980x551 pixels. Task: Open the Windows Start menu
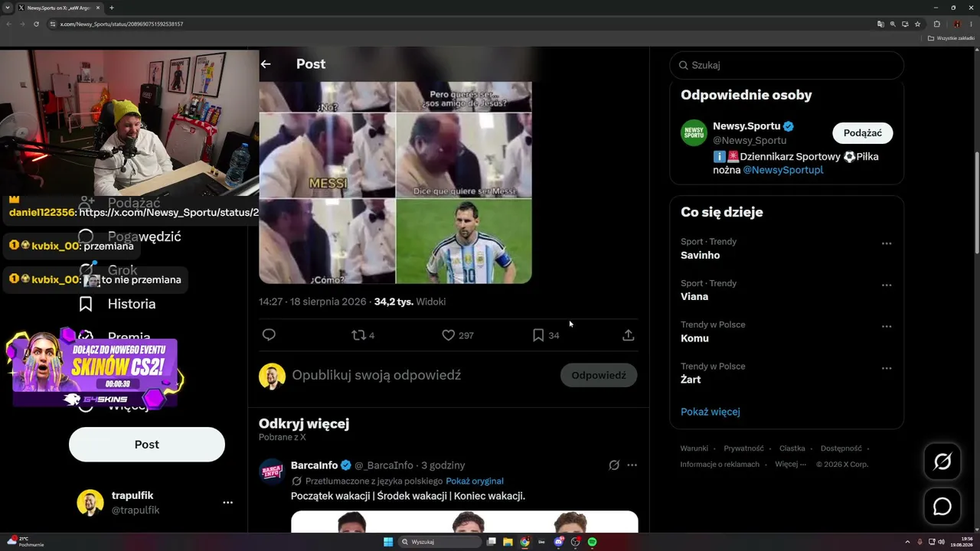[x=388, y=542]
